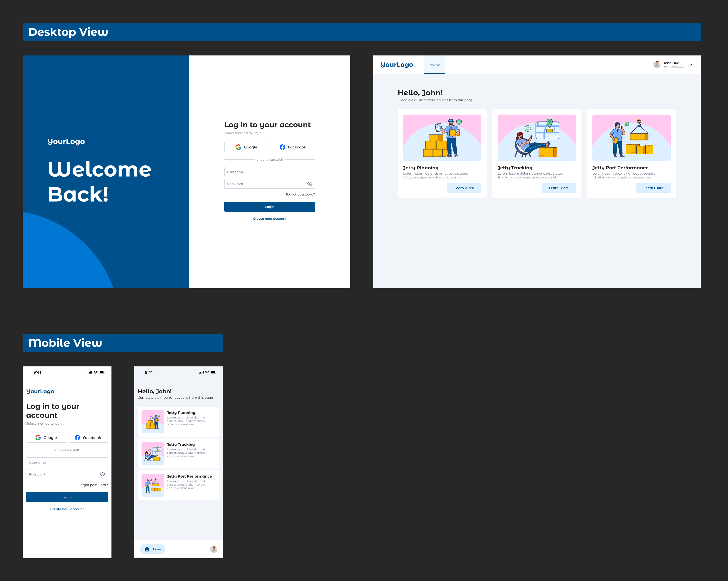Toggle desktop password visibility eye icon
This screenshot has height=581, width=728.
point(310,184)
